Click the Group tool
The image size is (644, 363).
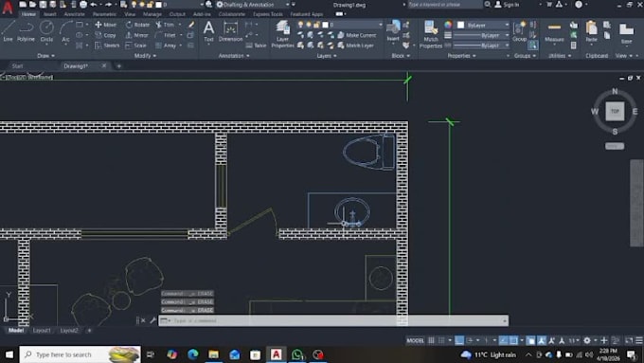[x=519, y=31]
